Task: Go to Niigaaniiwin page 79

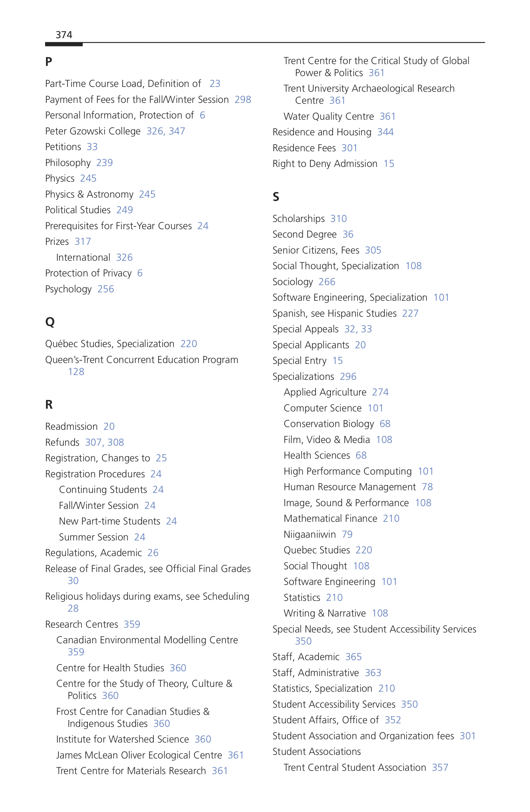Action: click(x=347, y=535)
